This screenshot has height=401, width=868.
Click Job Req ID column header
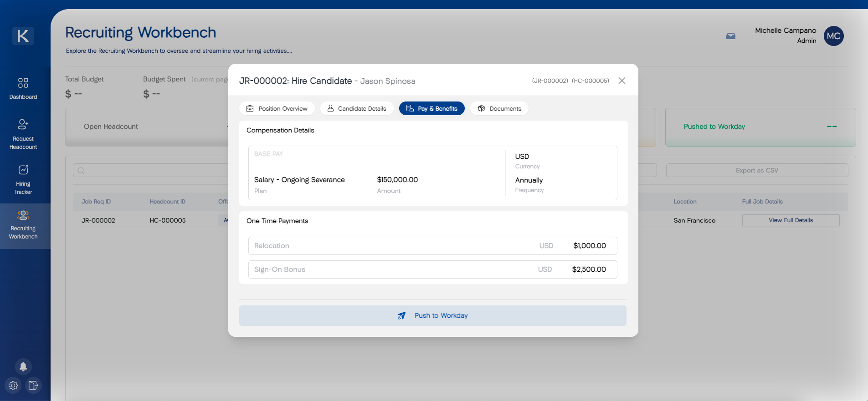(96, 202)
